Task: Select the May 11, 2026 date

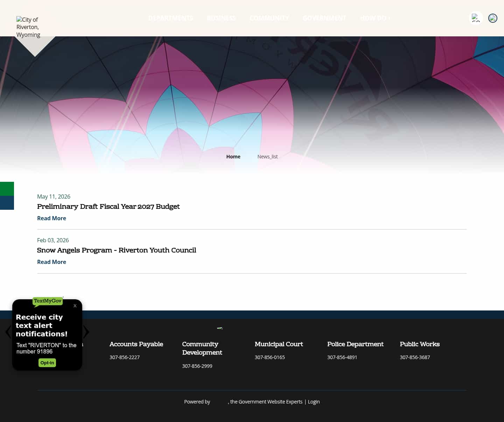Action: [x=54, y=196]
